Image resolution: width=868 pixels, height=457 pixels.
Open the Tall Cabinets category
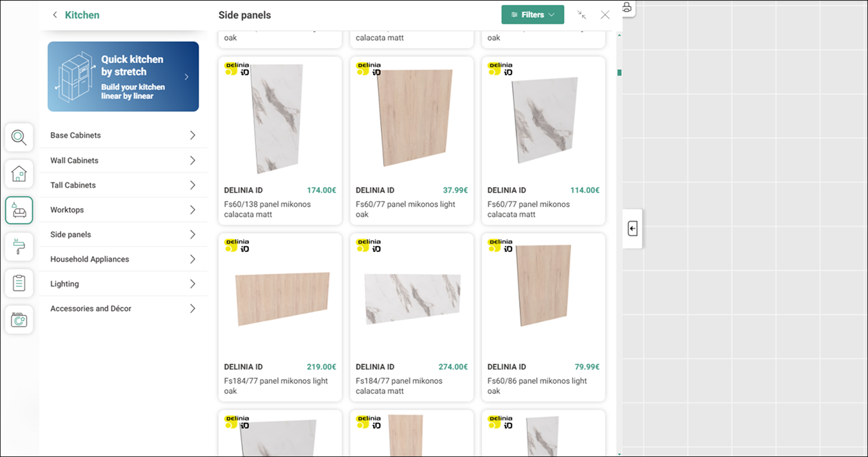[123, 185]
